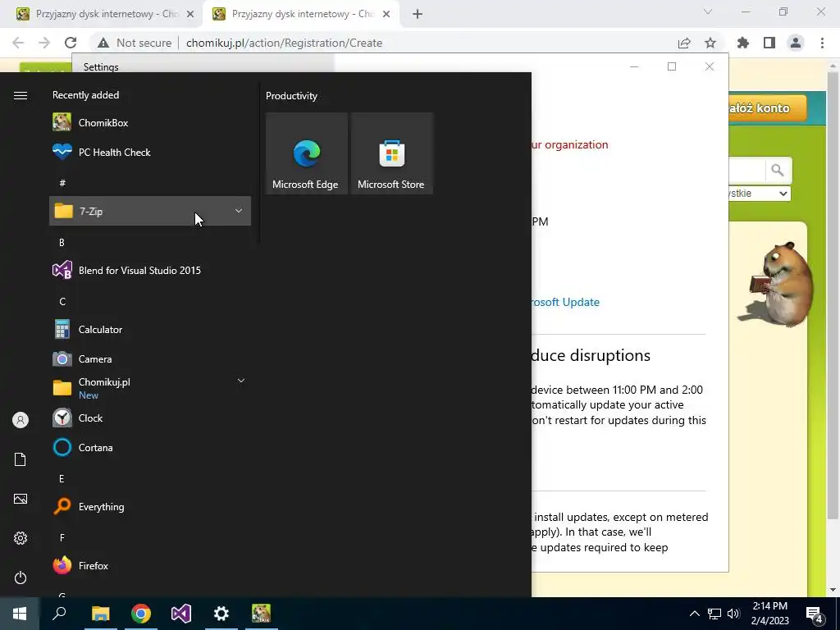Open Blend for Visual Studio 2015
Image resolution: width=840 pixels, height=630 pixels.
tap(150, 271)
